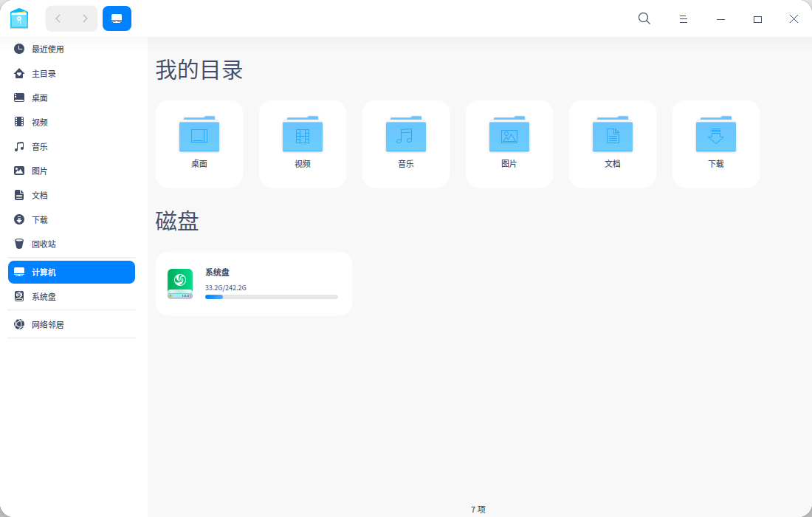
Task: Open the 文档 folder card
Action: [613, 144]
